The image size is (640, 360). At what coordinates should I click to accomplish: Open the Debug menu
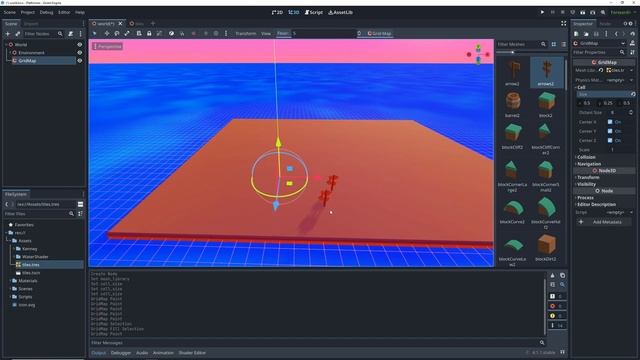(x=46, y=12)
